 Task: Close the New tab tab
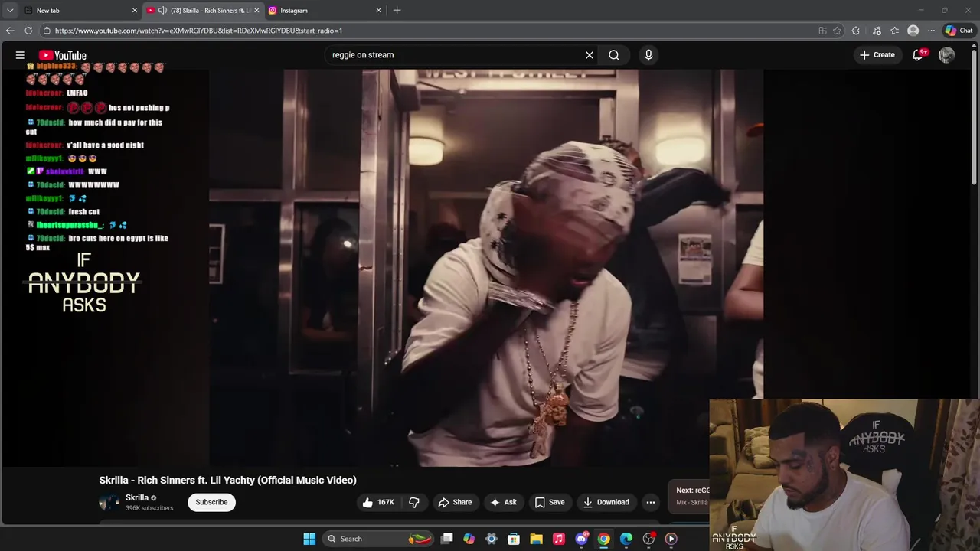135,11
